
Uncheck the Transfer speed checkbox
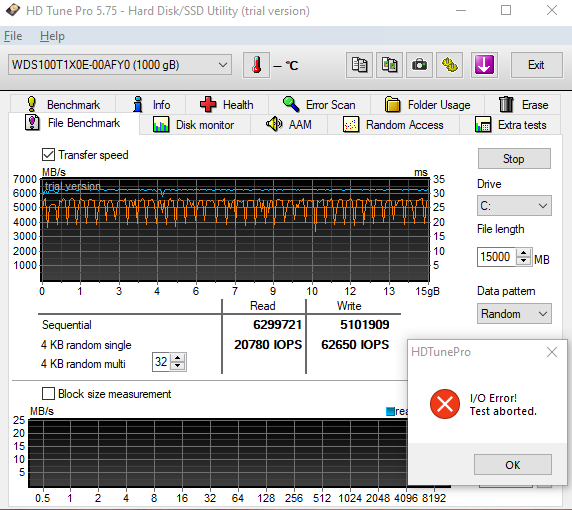(x=49, y=155)
